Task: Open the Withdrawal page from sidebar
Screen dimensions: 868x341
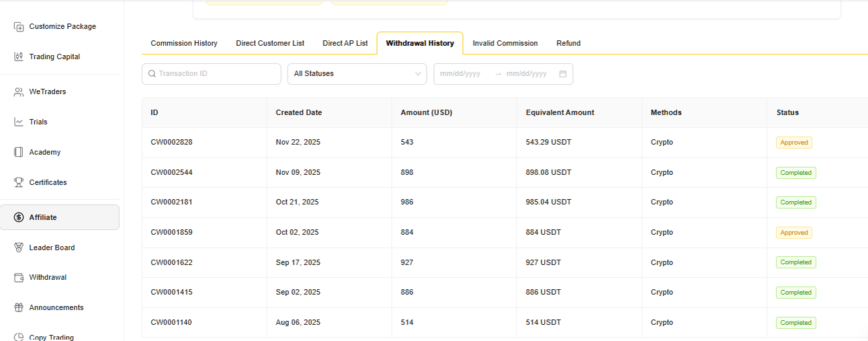Action: pyautogui.click(x=48, y=278)
